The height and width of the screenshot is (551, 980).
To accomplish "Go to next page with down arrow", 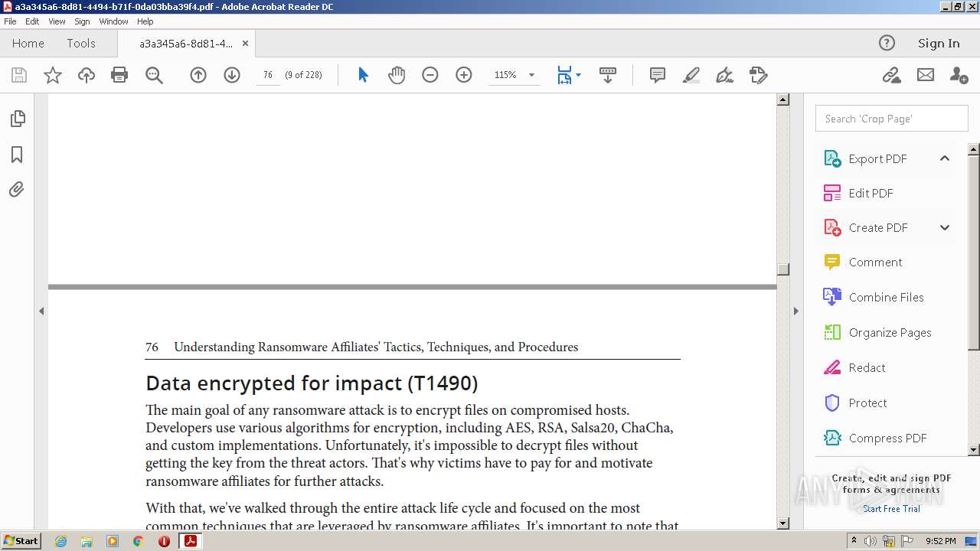I will click(232, 75).
